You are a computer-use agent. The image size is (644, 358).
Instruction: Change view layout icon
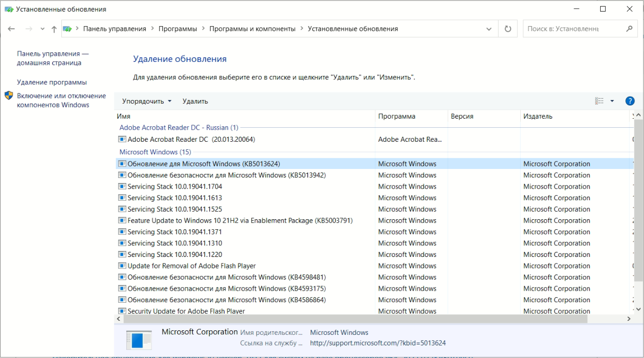coord(599,101)
